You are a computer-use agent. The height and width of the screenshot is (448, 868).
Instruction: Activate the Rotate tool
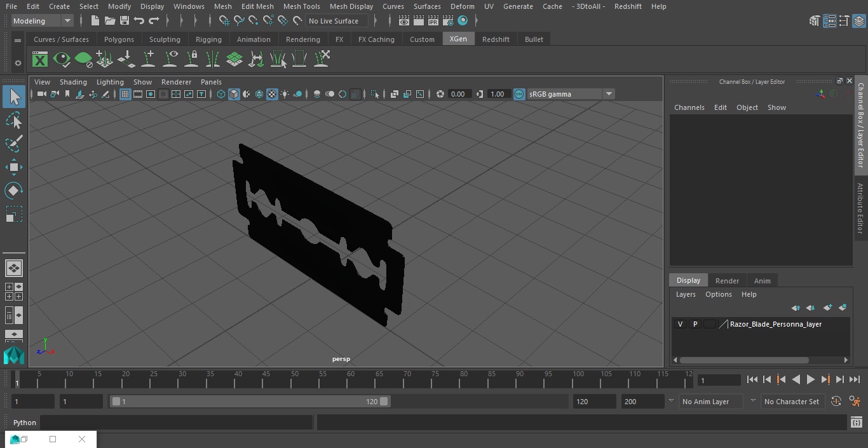pos(14,191)
